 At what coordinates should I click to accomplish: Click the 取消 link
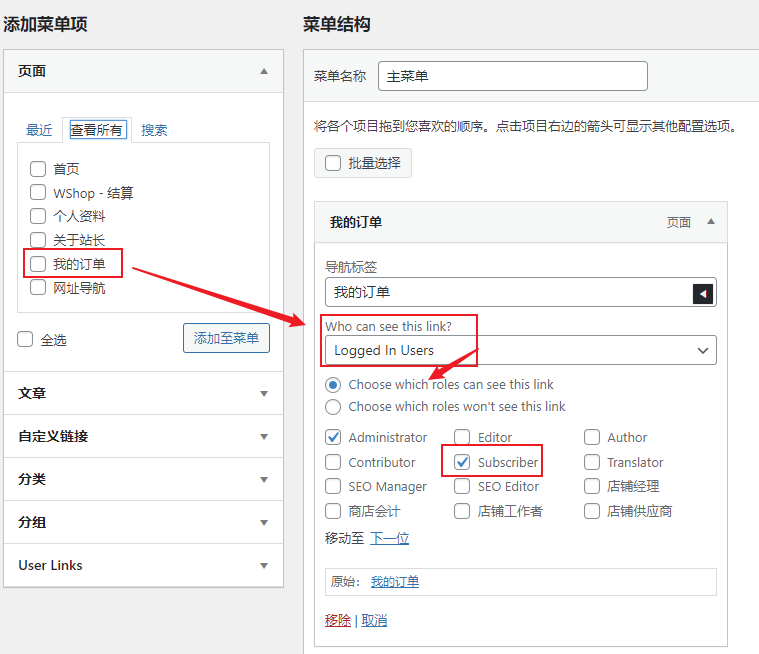[374, 621]
